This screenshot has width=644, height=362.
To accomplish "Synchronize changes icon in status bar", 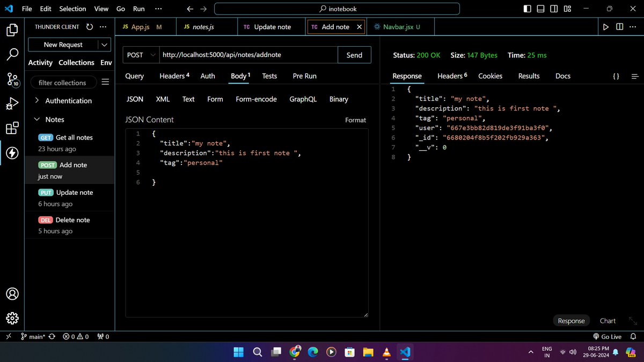I will [x=52, y=337].
